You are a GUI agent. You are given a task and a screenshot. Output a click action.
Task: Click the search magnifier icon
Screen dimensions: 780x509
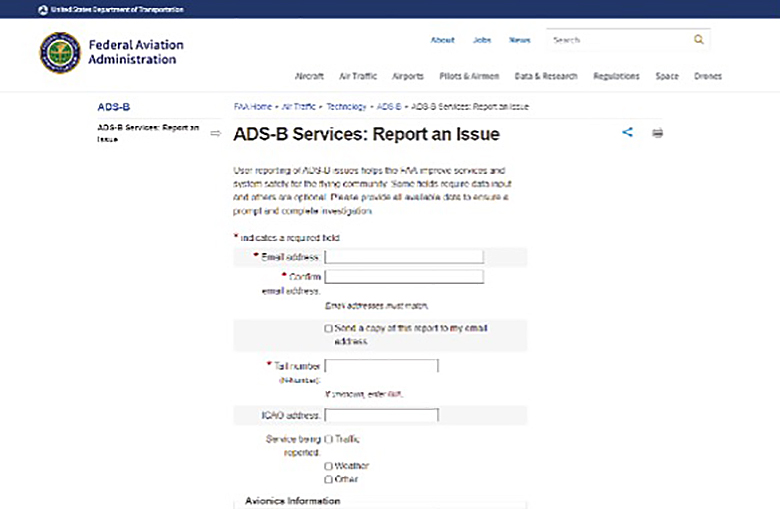(698, 39)
